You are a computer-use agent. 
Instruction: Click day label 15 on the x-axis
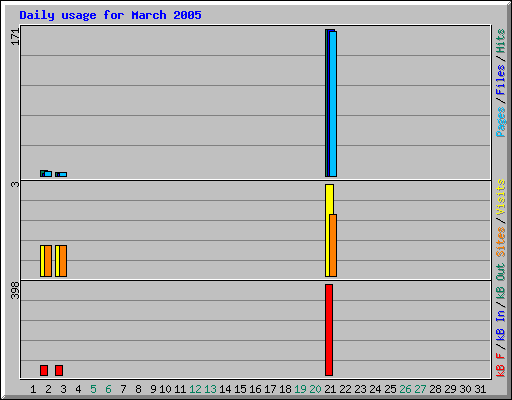(240, 389)
